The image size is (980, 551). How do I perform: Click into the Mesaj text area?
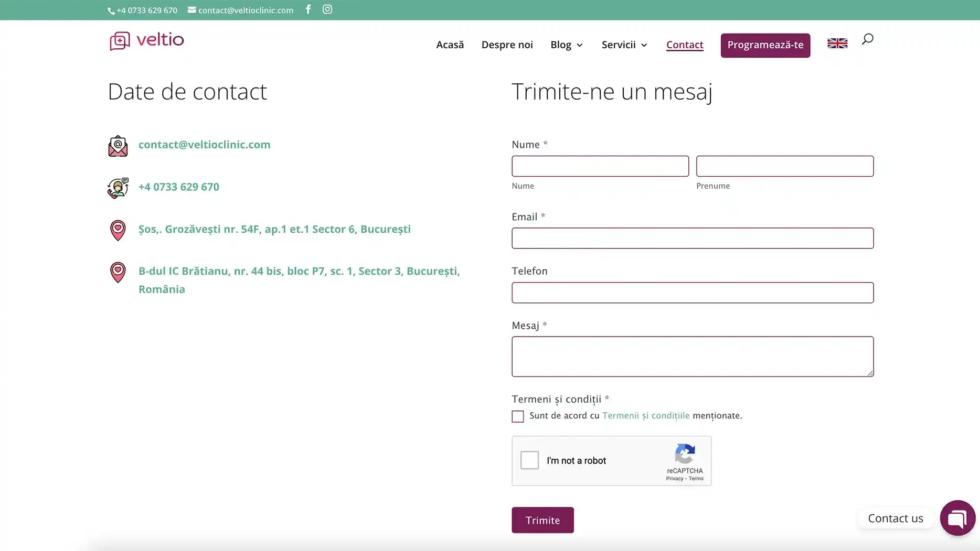tap(692, 356)
